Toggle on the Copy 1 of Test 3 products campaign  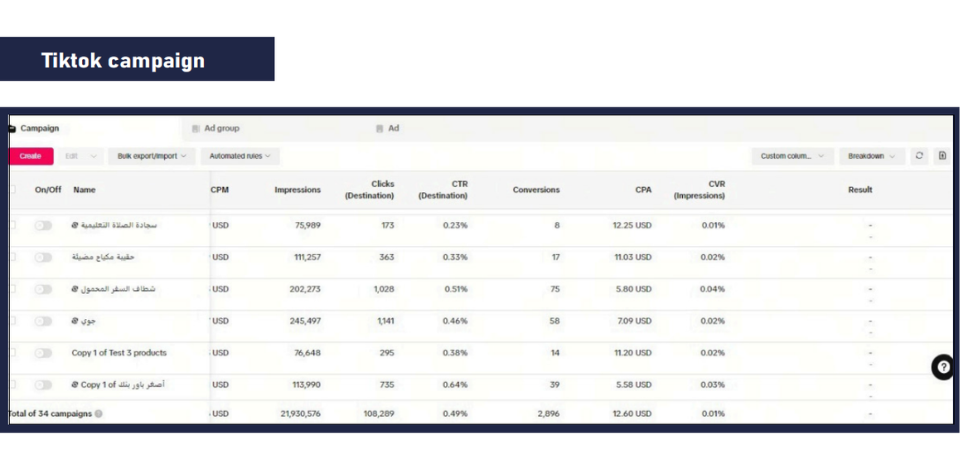click(x=43, y=353)
